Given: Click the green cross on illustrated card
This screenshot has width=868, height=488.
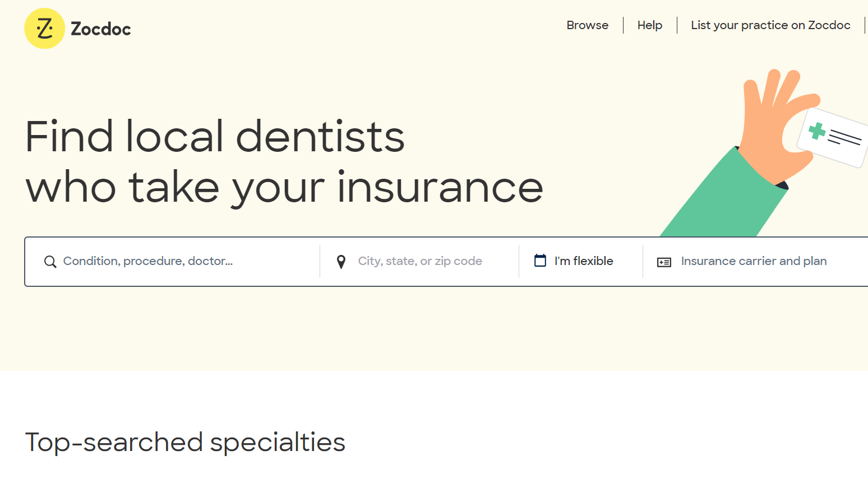Looking at the screenshot, I should (817, 131).
